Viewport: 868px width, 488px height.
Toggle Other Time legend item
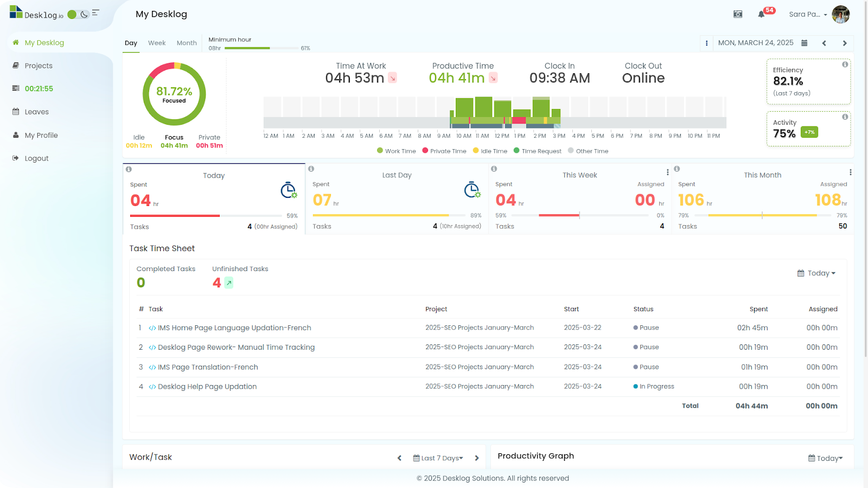click(x=588, y=151)
